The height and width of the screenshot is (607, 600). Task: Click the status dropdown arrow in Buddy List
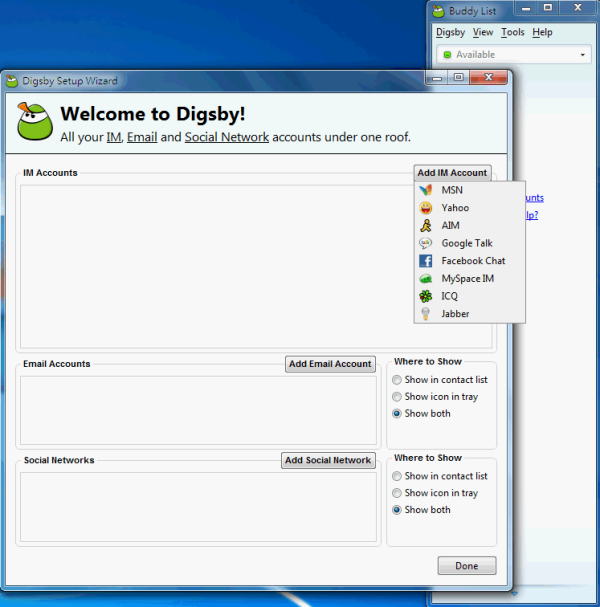click(x=583, y=55)
